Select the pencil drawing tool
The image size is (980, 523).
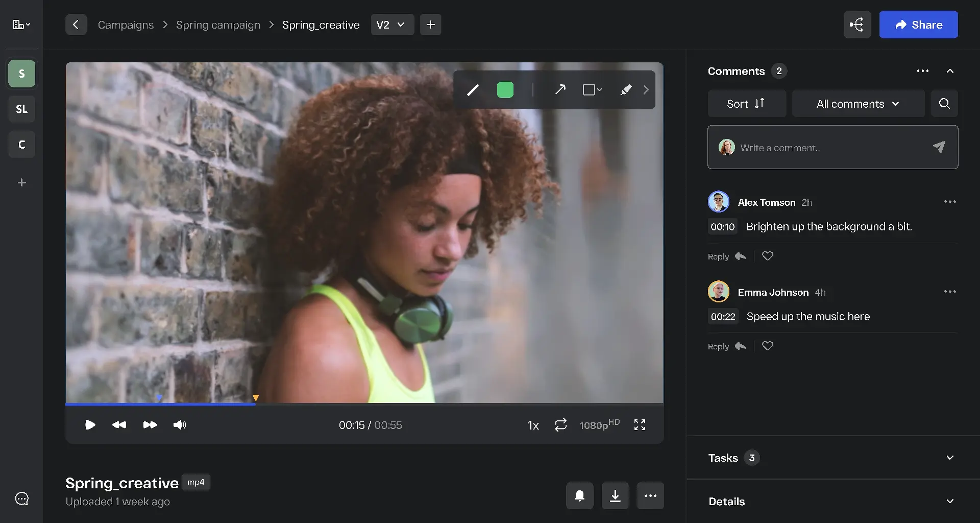point(473,90)
